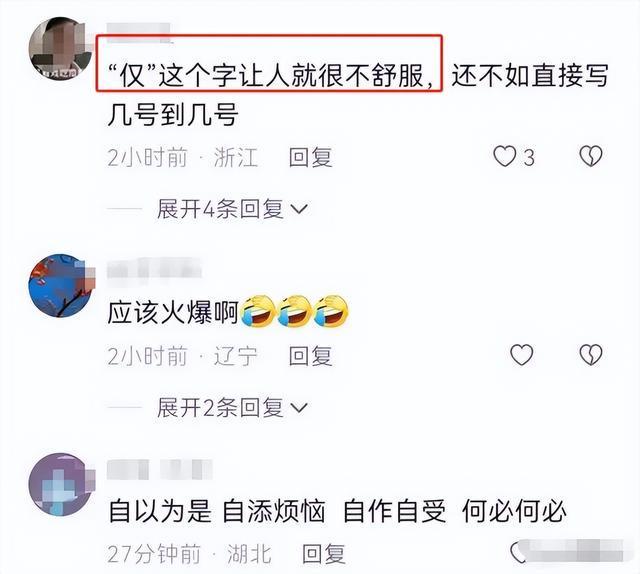
Task: Open blurred username above '应该火爆啊'
Action: 154,267
